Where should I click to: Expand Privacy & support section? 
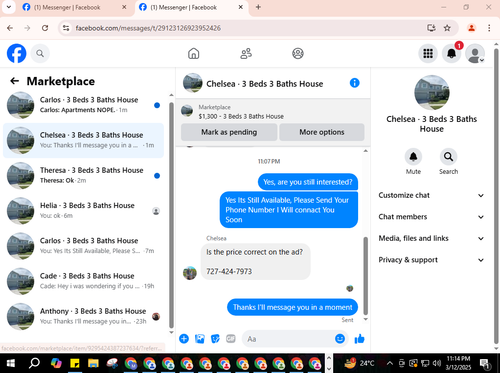tap(431, 260)
